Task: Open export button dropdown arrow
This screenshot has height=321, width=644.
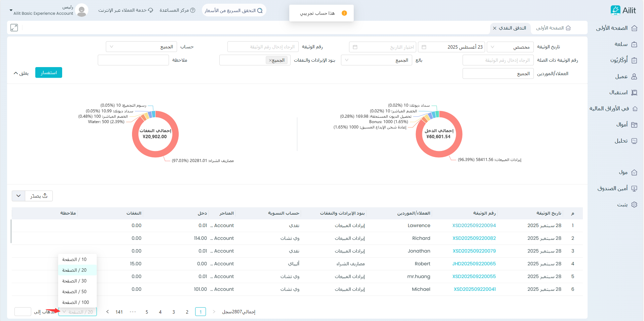Action: click(x=18, y=196)
